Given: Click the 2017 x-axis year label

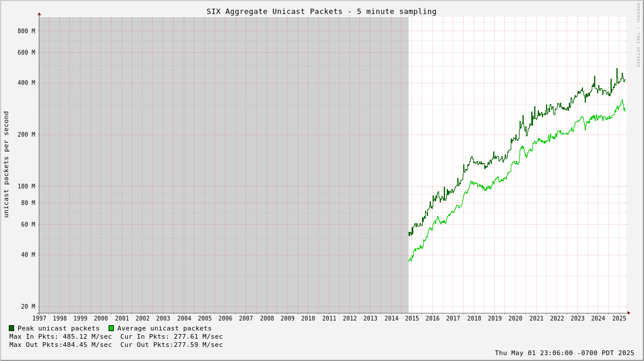Looking at the screenshot, I should (453, 318).
